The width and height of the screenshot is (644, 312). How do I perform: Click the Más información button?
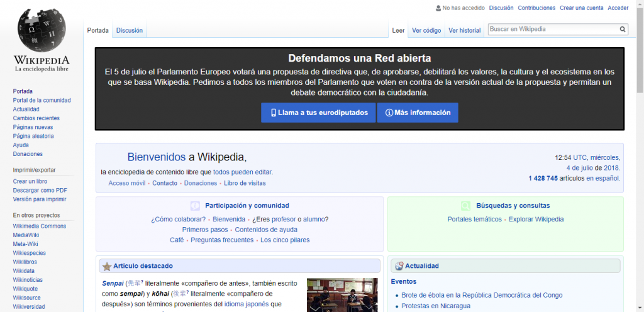(418, 113)
